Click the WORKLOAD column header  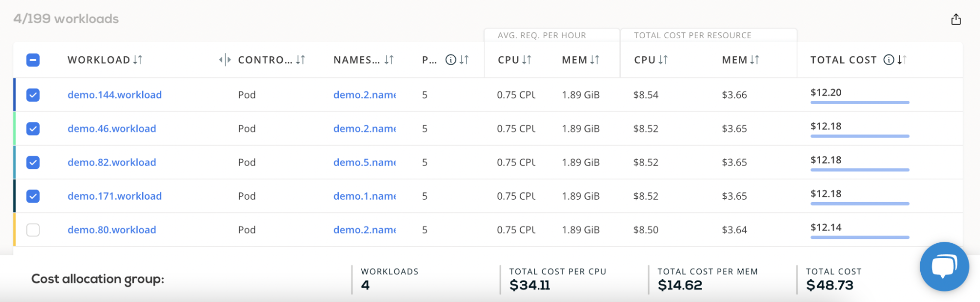coord(99,60)
